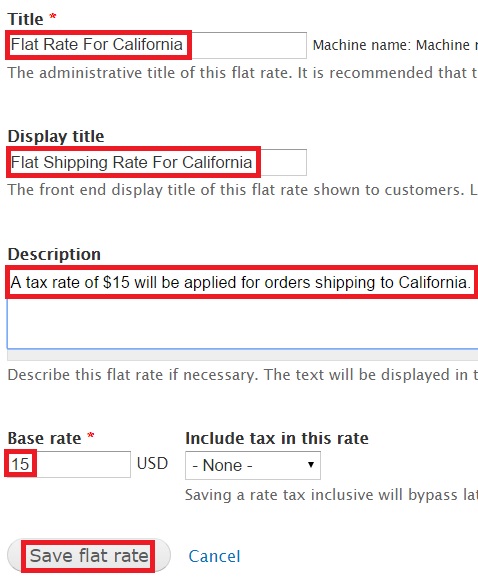Click the USD currency label

[x=152, y=464]
